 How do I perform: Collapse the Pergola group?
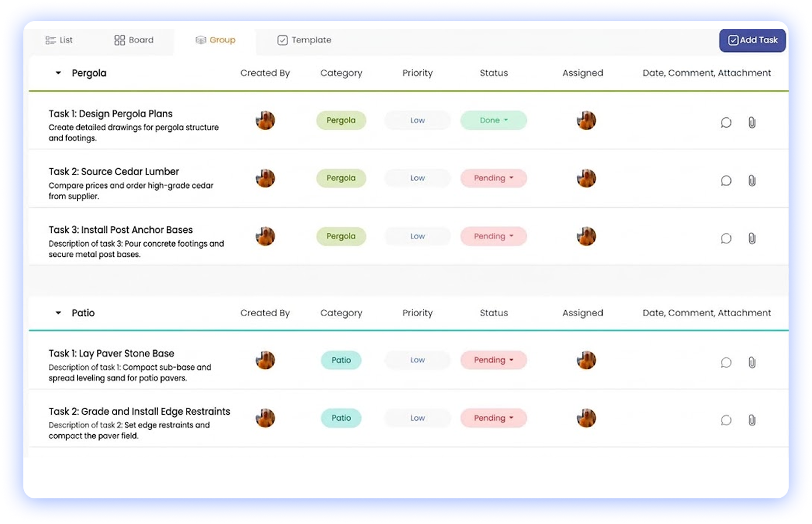pyautogui.click(x=58, y=73)
